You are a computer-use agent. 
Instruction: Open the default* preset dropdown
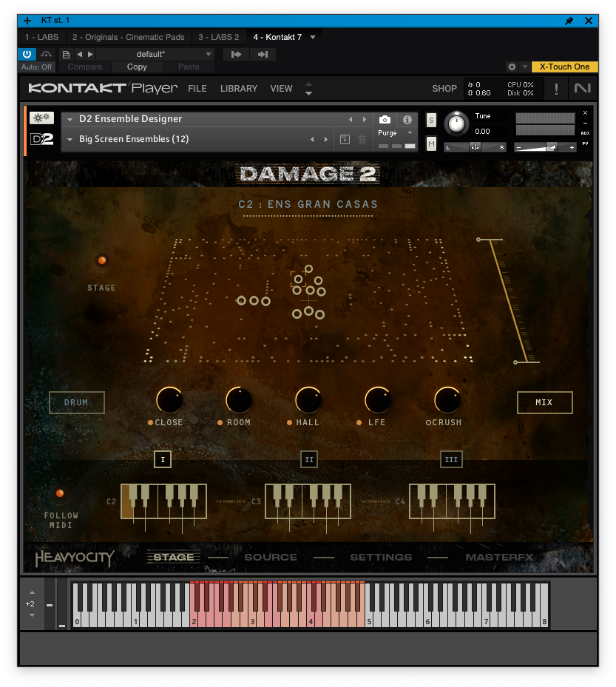[155, 54]
